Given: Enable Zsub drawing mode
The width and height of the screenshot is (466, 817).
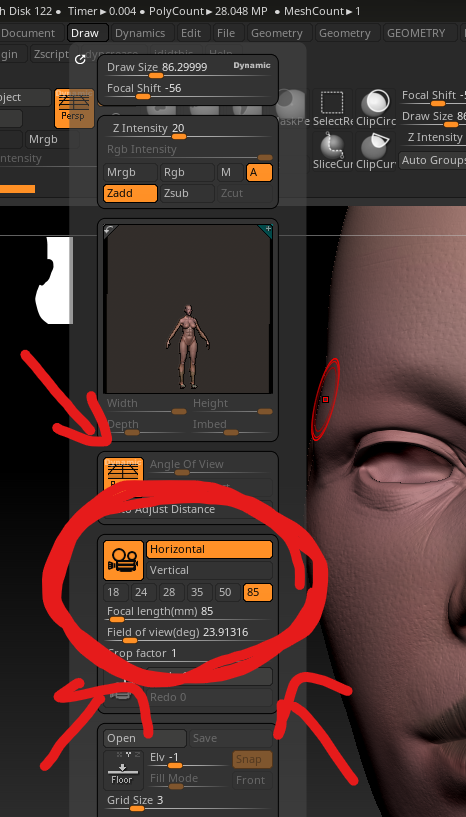Looking at the screenshot, I should click(x=187, y=193).
